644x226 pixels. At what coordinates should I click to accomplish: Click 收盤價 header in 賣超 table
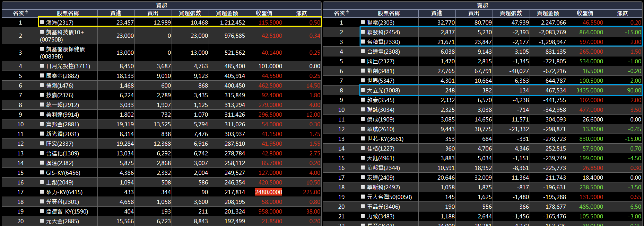click(x=585, y=13)
